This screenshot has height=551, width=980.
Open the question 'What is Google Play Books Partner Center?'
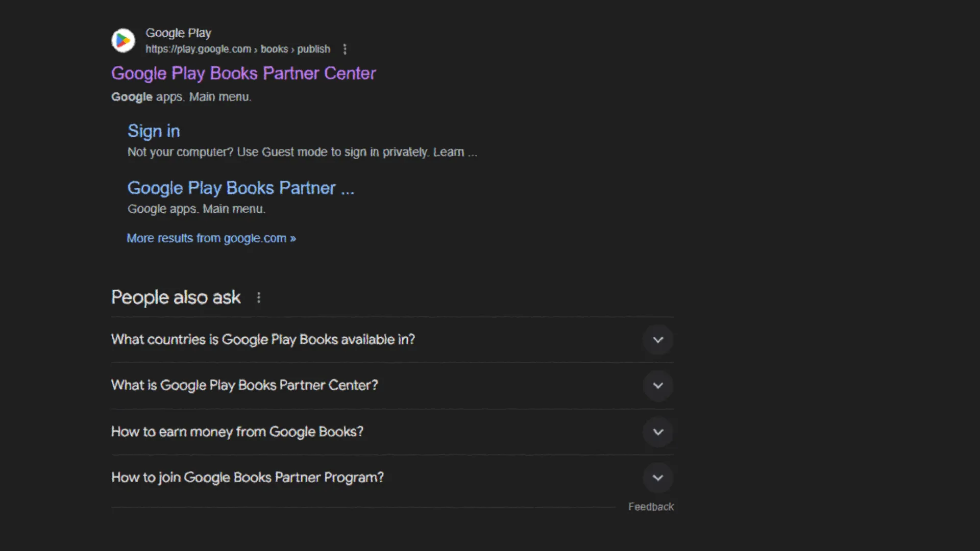pyautogui.click(x=392, y=386)
